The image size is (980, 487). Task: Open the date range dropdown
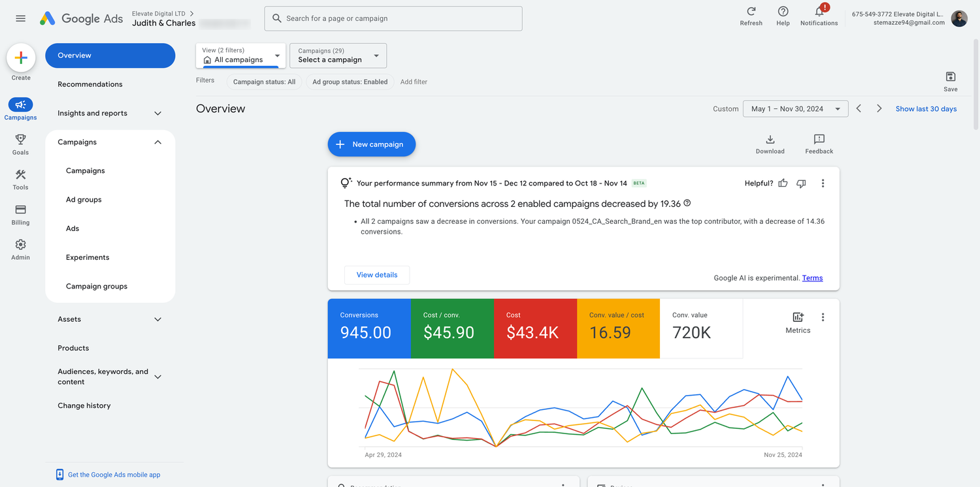795,109
